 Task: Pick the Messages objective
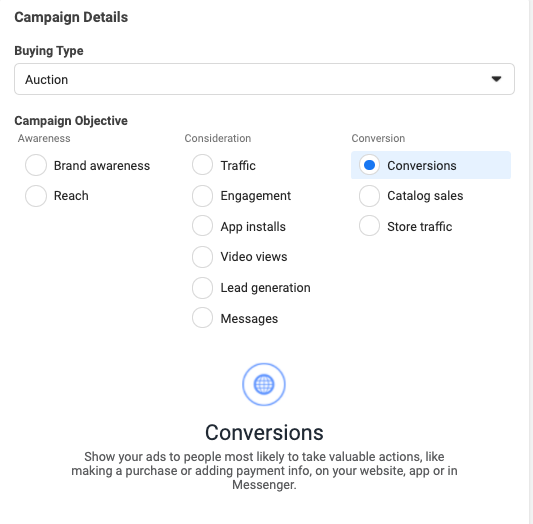(x=202, y=318)
